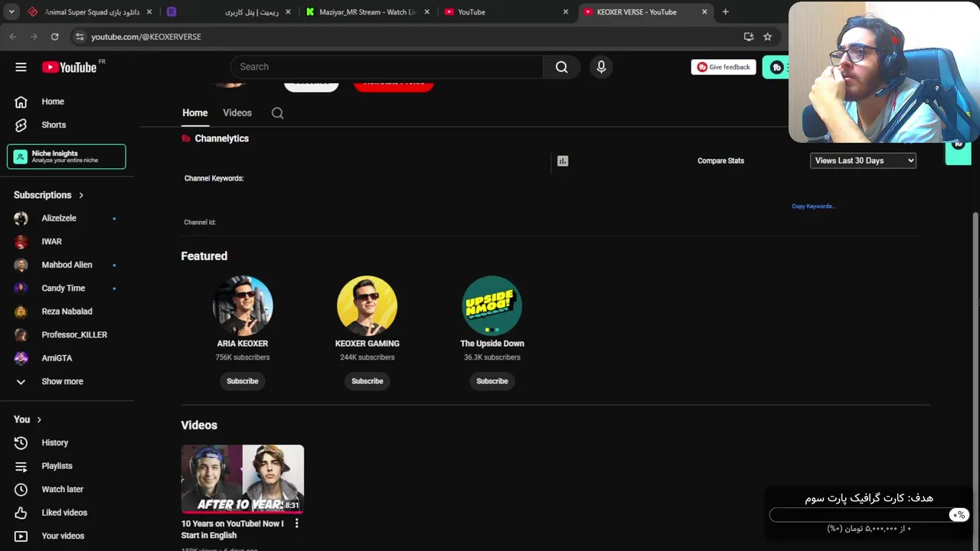Click the Channelytics heading
980x551 pixels.
[221, 139]
